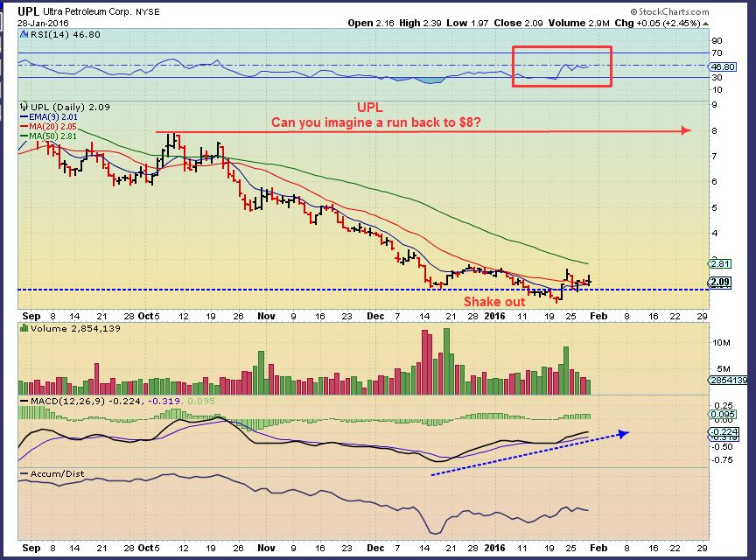Click the Accum/Dist indicator label

pyautogui.click(x=57, y=473)
